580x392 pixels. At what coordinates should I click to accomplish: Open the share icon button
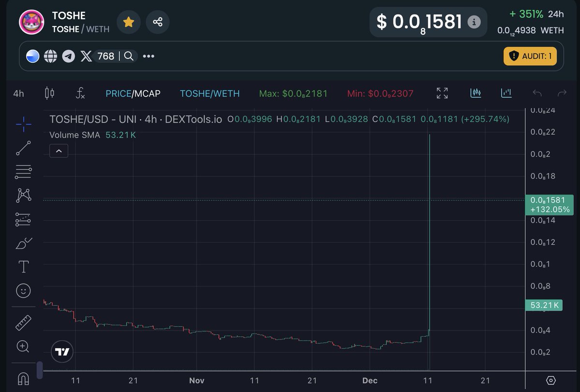(x=158, y=22)
